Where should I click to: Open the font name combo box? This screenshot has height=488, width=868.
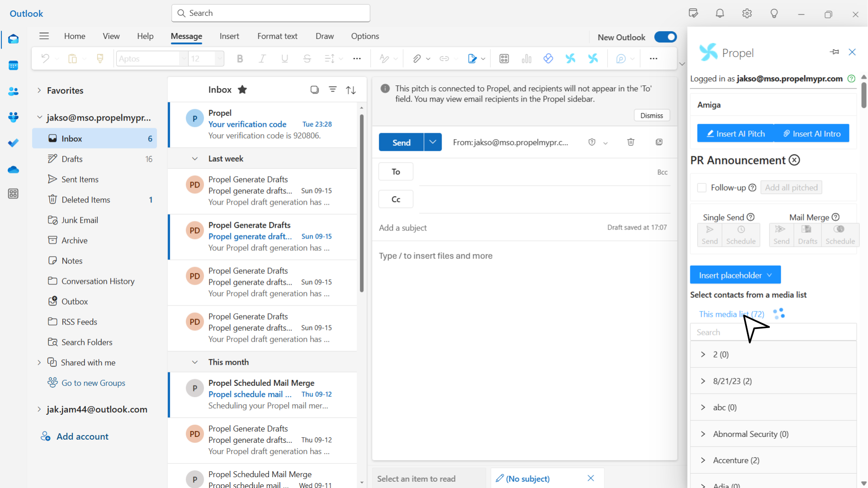pyautogui.click(x=152, y=59)
